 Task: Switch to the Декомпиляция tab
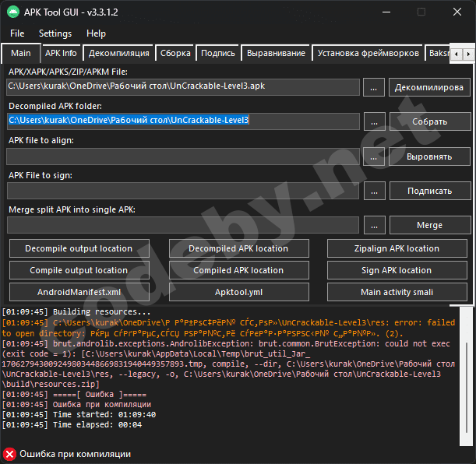pos(118,53)
